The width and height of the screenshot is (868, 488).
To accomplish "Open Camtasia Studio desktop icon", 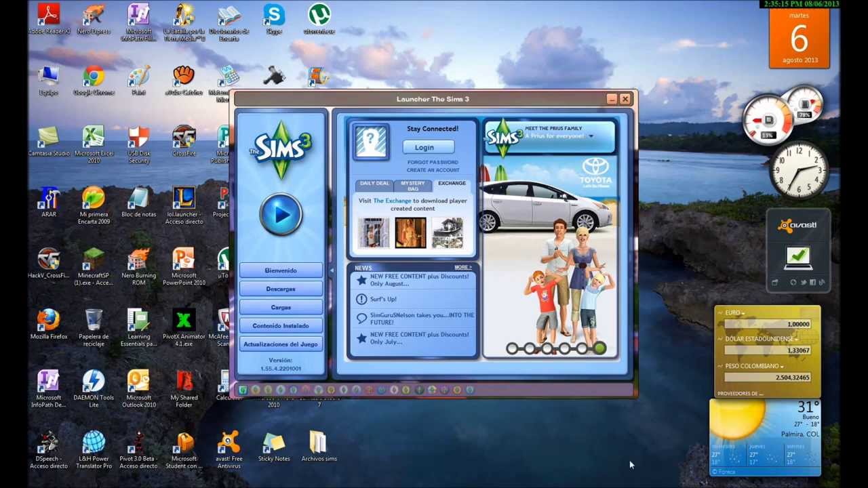I will 49,142.
